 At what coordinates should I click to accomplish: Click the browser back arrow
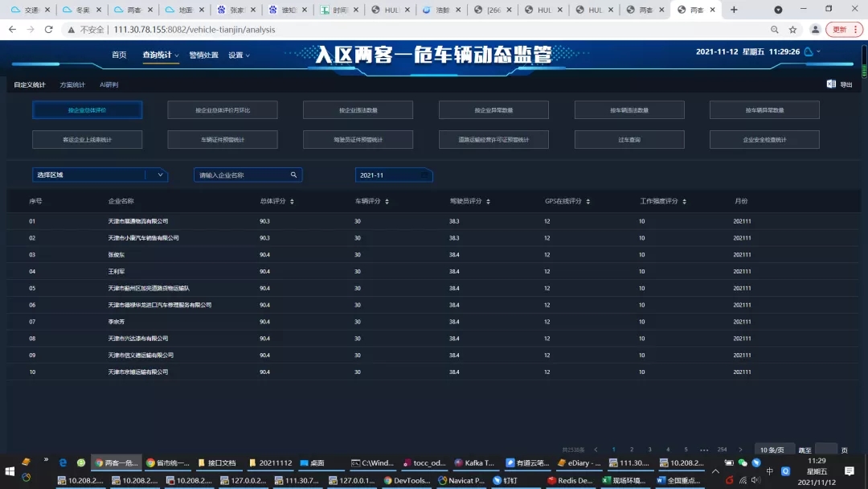tap(12, 29)
